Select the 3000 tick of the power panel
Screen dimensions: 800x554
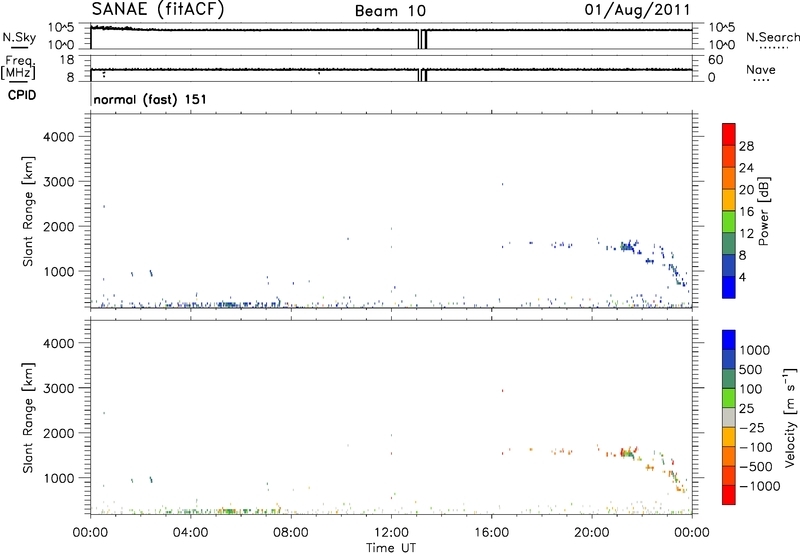point(58,182)
